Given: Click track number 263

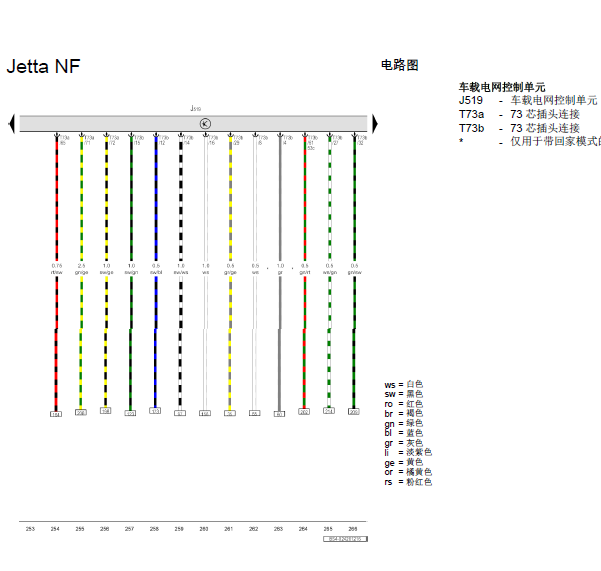Looking at the screenshot, I should tap(278, 529).
